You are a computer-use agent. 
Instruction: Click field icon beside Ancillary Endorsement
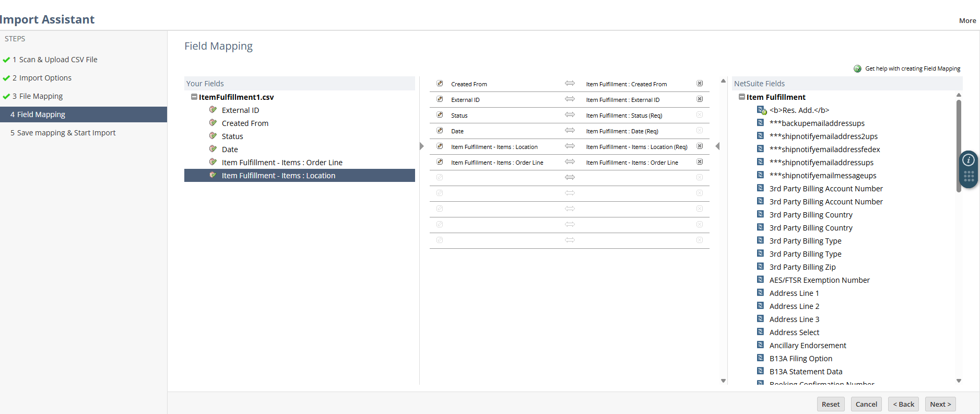761,345
